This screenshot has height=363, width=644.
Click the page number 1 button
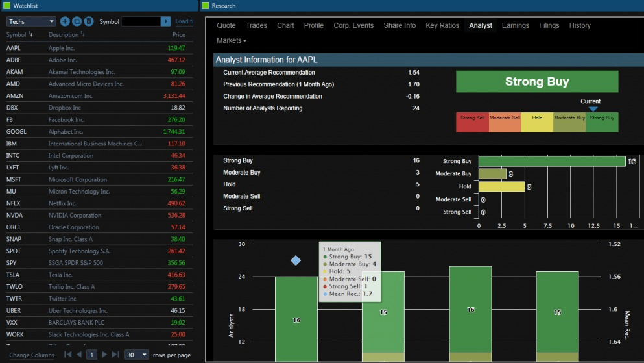pos(91,355)
